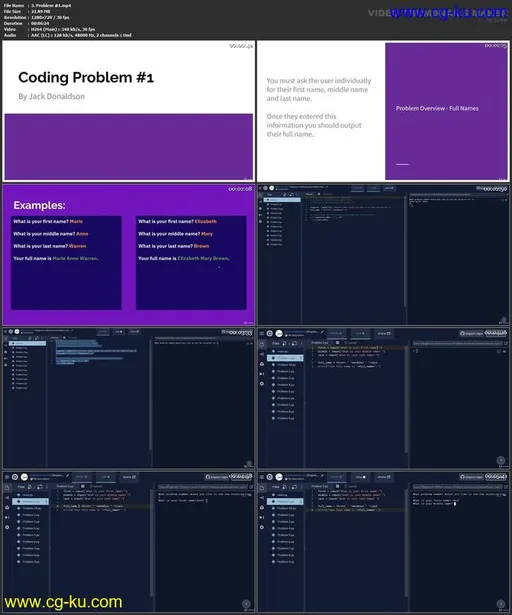The height and width of the screenshot is (615, 512).
Task: Click import repo button in empty-console IDE frame
Action: click(x=472, y=333)
